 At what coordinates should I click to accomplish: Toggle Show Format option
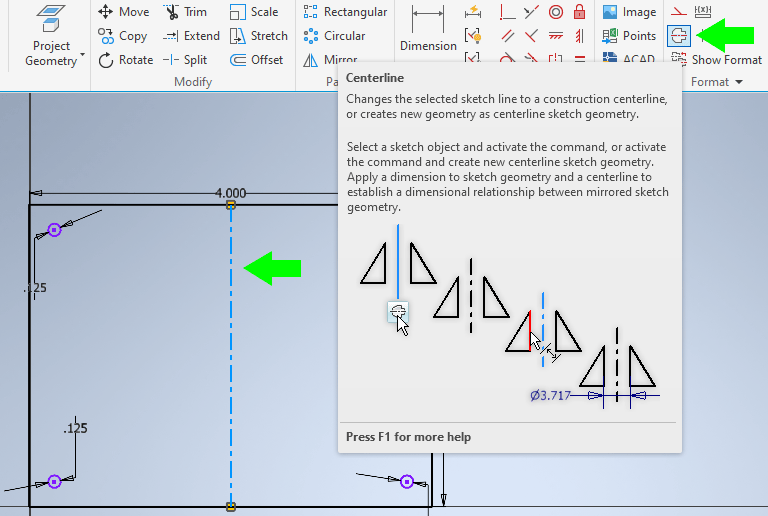tap(717, 60)
